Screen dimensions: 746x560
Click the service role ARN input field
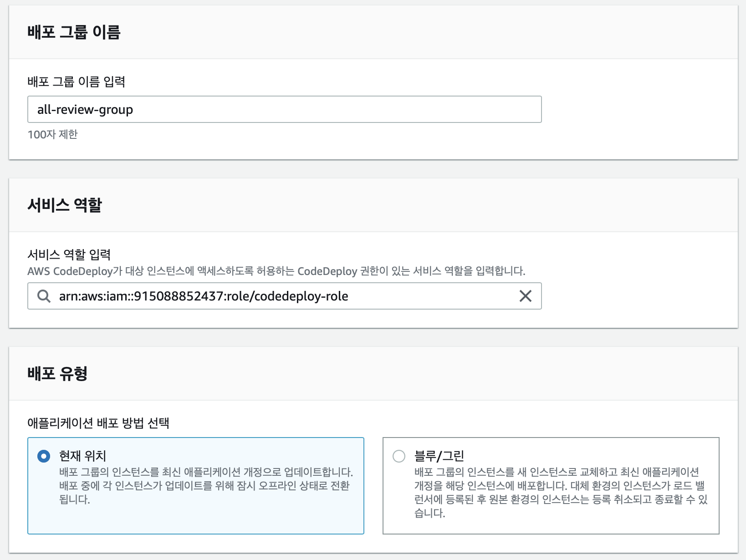pos(285,296)
